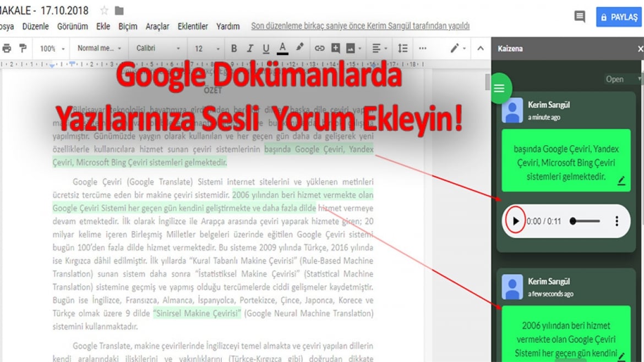Open the last edit history link
Screen dimensions: 644x362
pyautogui.click(x=360, y=26)
